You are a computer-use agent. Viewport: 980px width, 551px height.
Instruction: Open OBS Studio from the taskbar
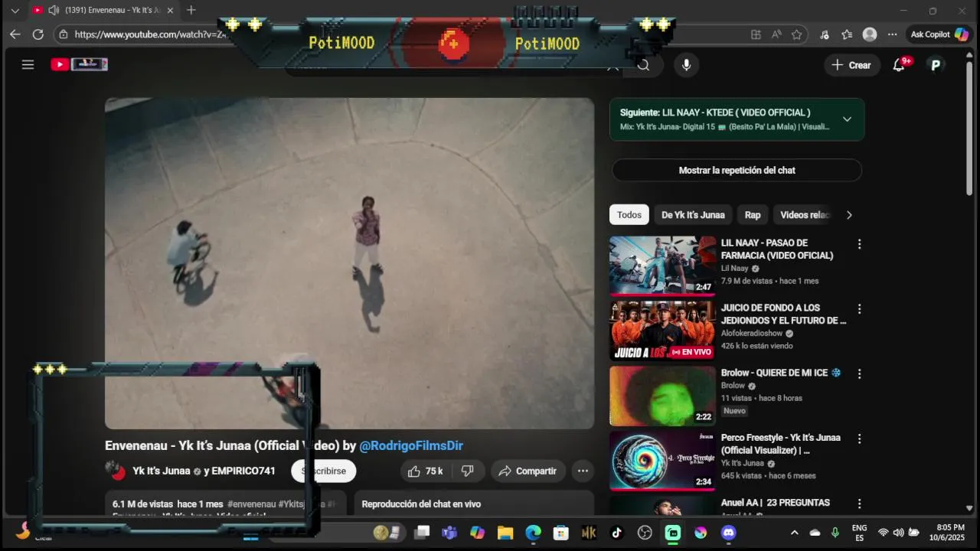645,533
